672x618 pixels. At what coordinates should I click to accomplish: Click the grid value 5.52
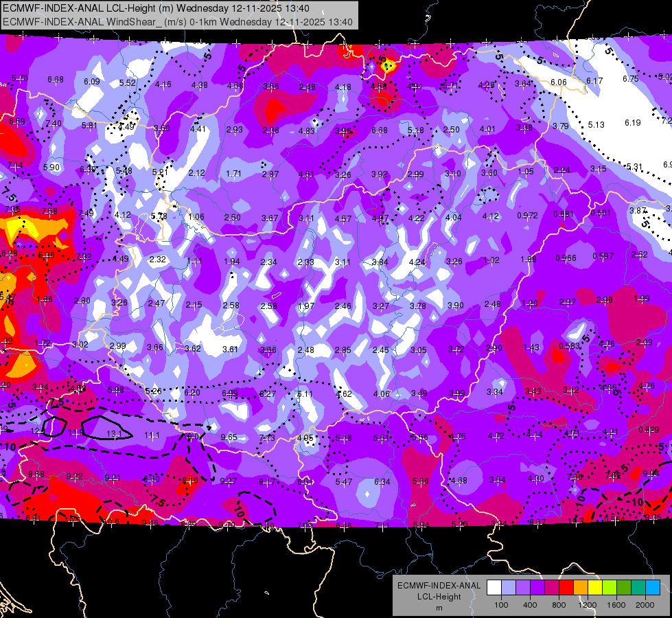pyautogui.click(x=127, y=83)
